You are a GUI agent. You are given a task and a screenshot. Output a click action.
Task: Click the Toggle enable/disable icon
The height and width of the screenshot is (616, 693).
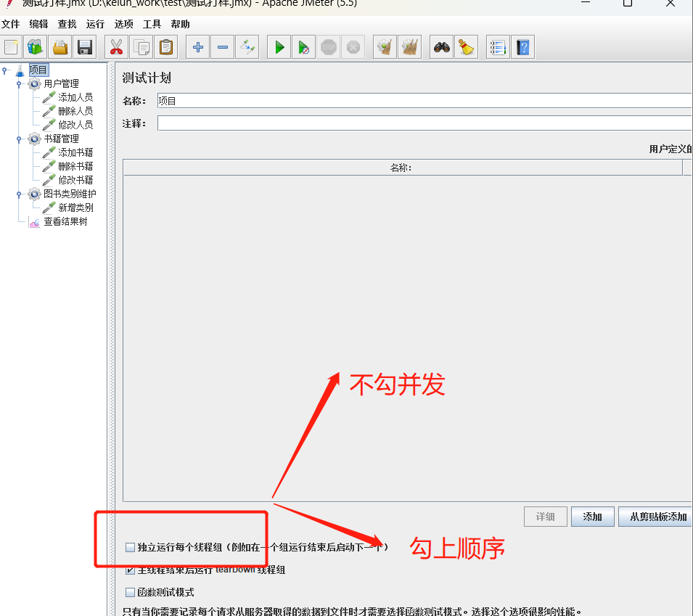point(247,47)
